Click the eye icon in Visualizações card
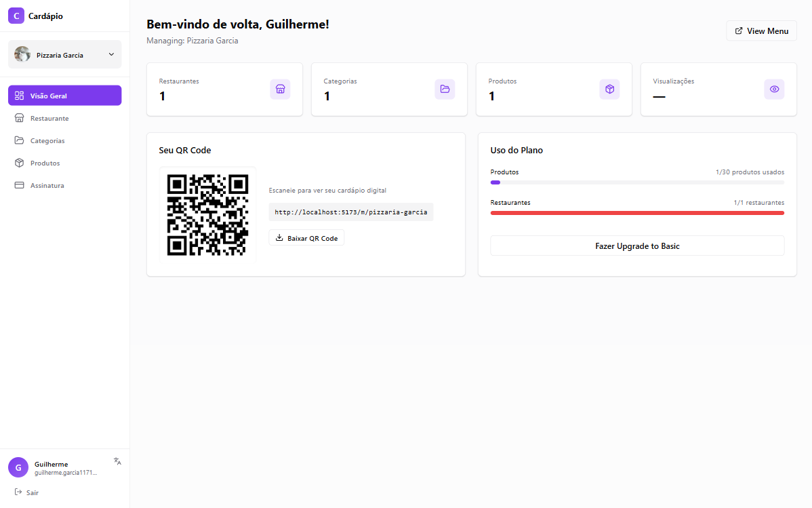812x508 pixels. [x=774, y=89]
